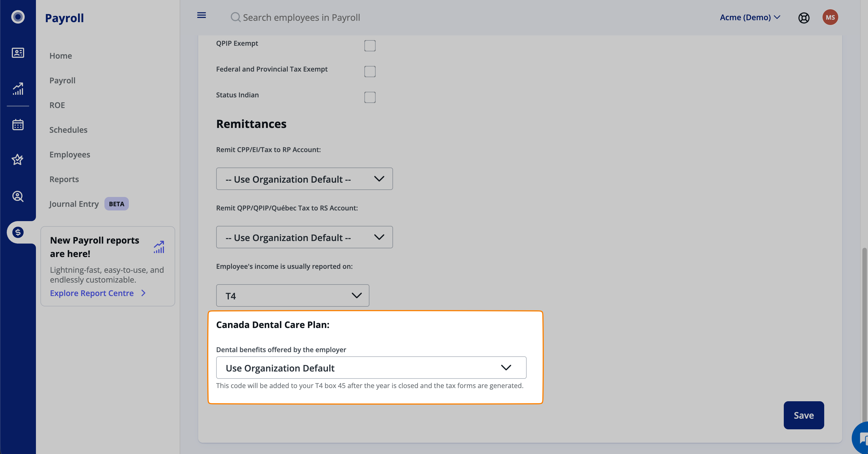Expand the dental benefits dropdown
This screenshot has width=868, height=454.
pos(371,368)
